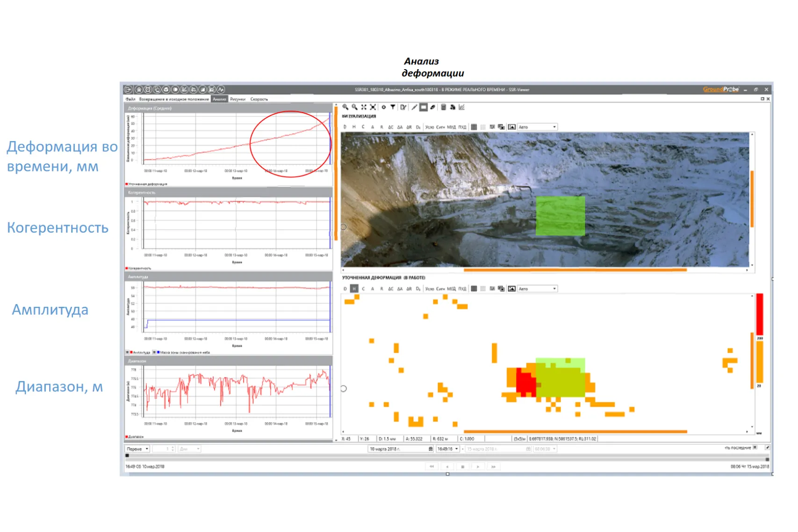Pick the eraser tool in toolbar
This screenshot has width=798, height=532.
click(x=433, y=107)
